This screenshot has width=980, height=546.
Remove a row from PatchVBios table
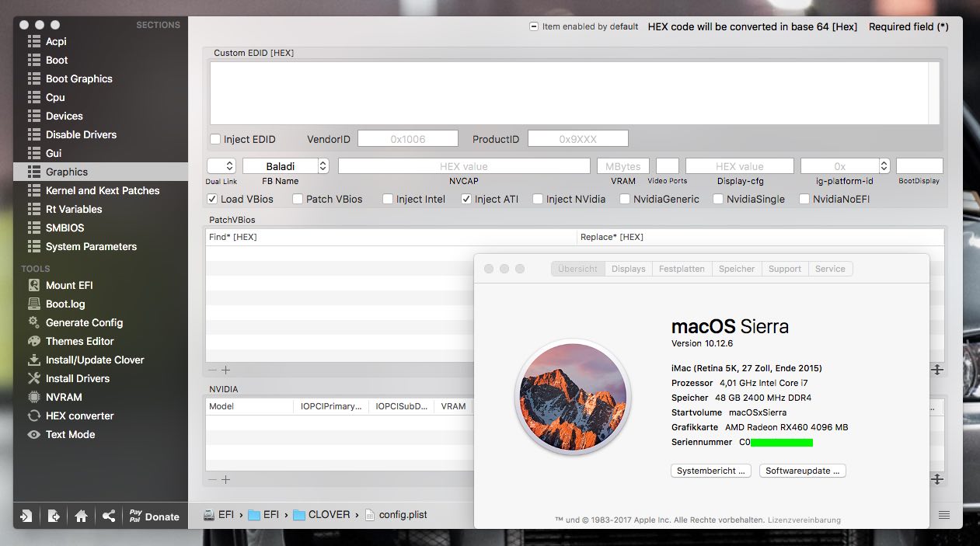tap(212, 370)
